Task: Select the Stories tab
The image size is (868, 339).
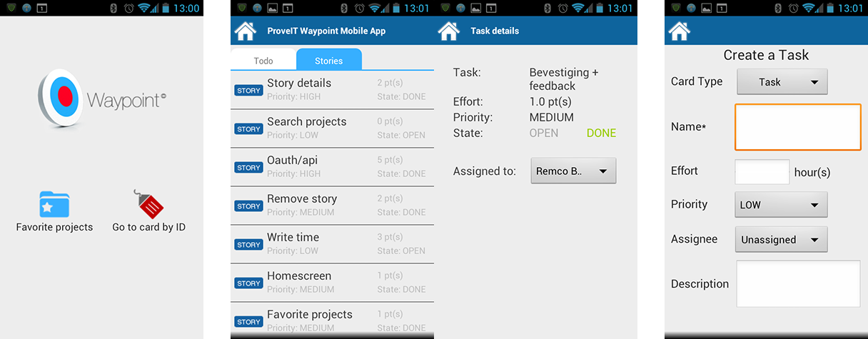Action: point(328,61)
